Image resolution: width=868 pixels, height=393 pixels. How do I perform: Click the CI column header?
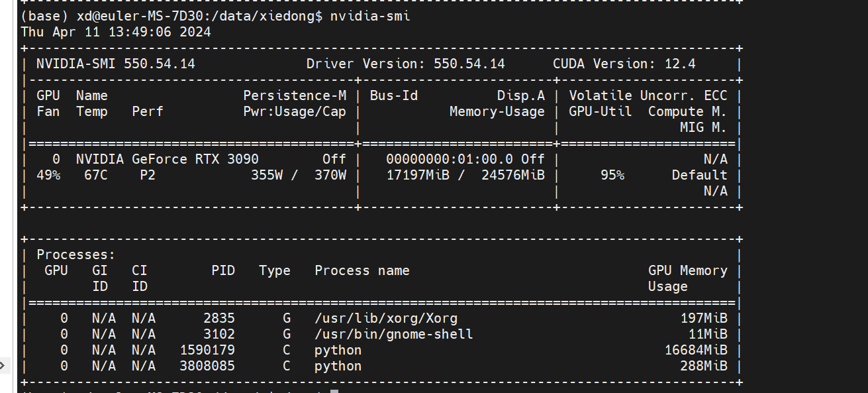[140, 270]
